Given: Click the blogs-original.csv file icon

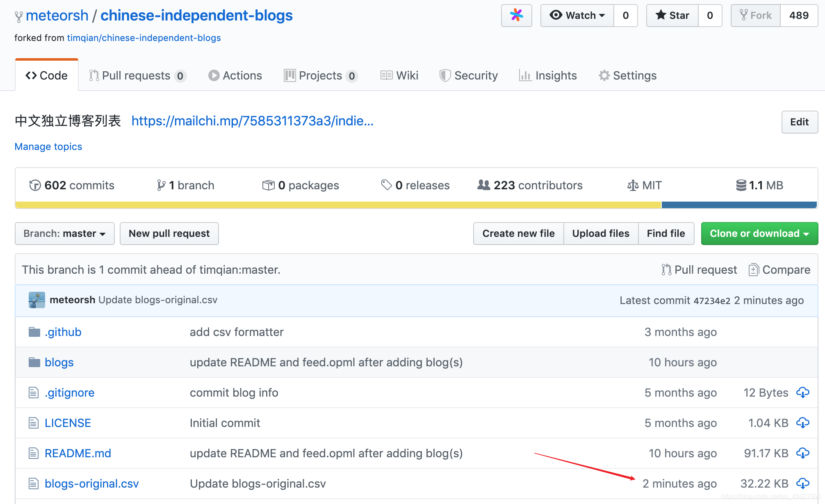Looking at the screenshot, I should coord(34,484).
